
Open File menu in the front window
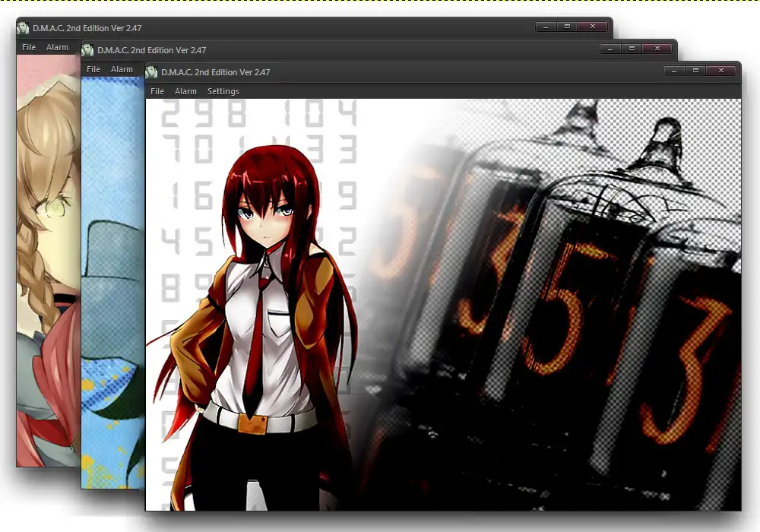[x=157, y=91]
